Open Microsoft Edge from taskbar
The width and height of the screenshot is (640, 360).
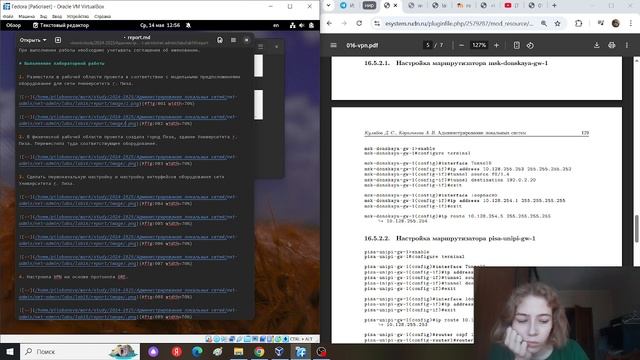(197, 351)
